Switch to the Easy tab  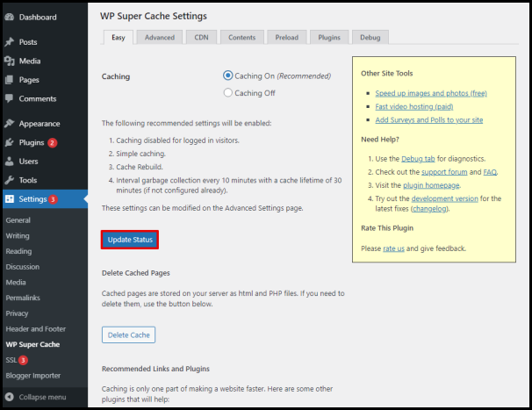118,38
